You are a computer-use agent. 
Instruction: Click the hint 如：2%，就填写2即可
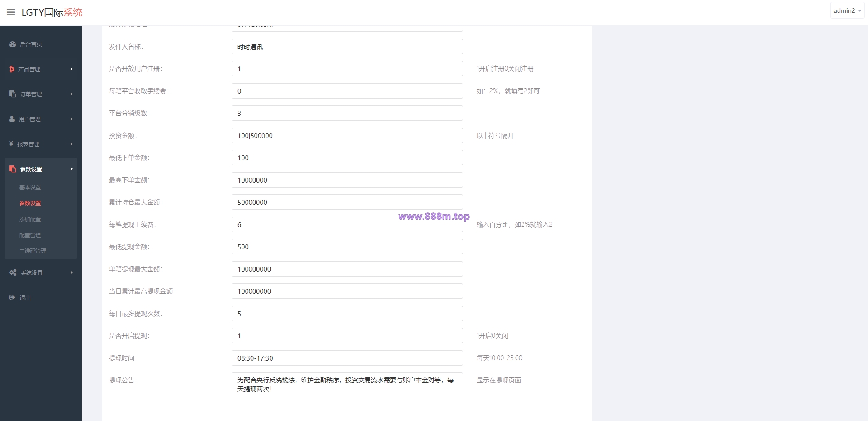(508, 91)
